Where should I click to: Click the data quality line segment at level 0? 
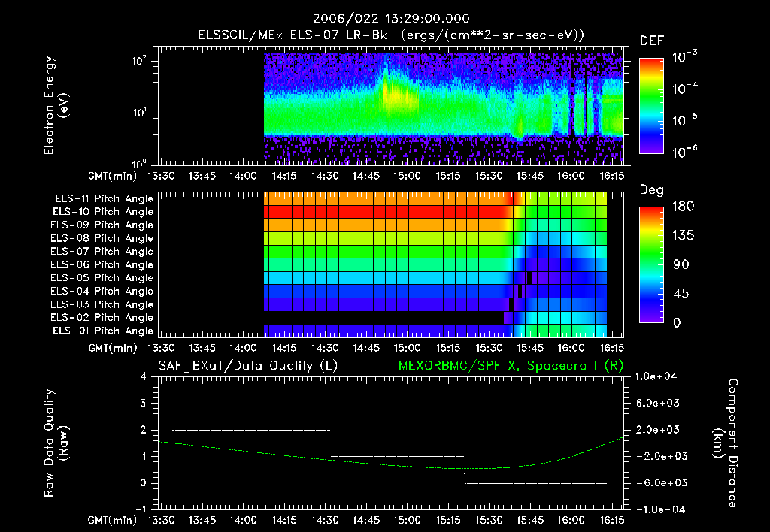[x=536, y=483]
